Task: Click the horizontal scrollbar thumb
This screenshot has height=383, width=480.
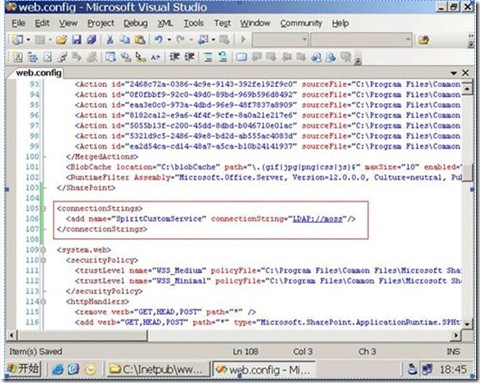Action: pyautogui.click(x=82, y=335)
